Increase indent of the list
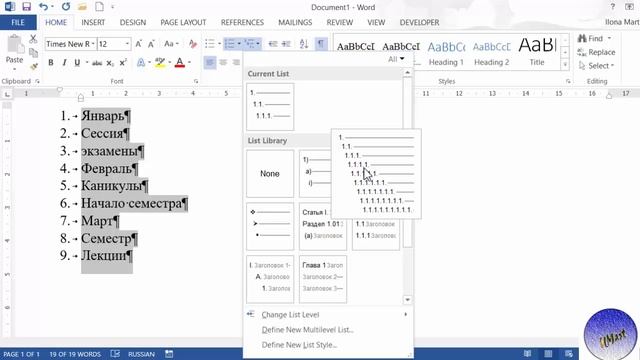 pyautogui.click(x=286, y=44)
